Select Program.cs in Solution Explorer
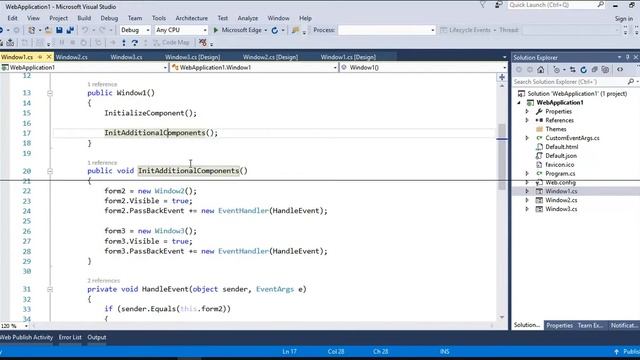 click(x=560, y=173)
